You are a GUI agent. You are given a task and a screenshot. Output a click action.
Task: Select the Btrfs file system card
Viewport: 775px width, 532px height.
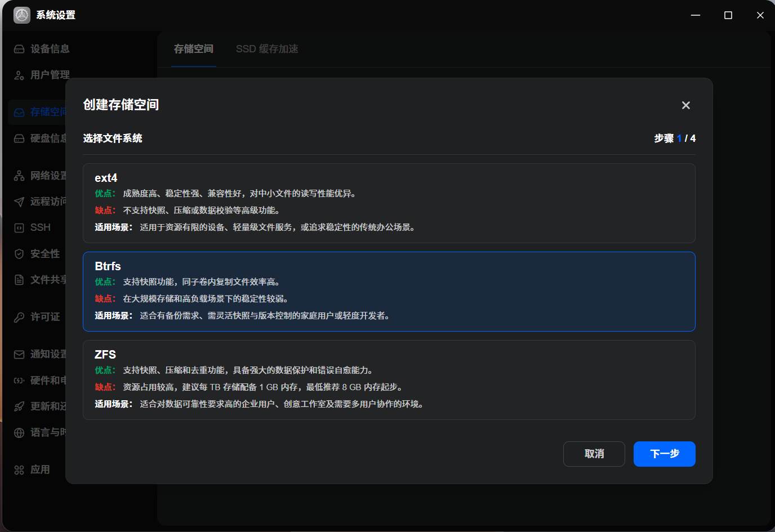tap(389, 292)
